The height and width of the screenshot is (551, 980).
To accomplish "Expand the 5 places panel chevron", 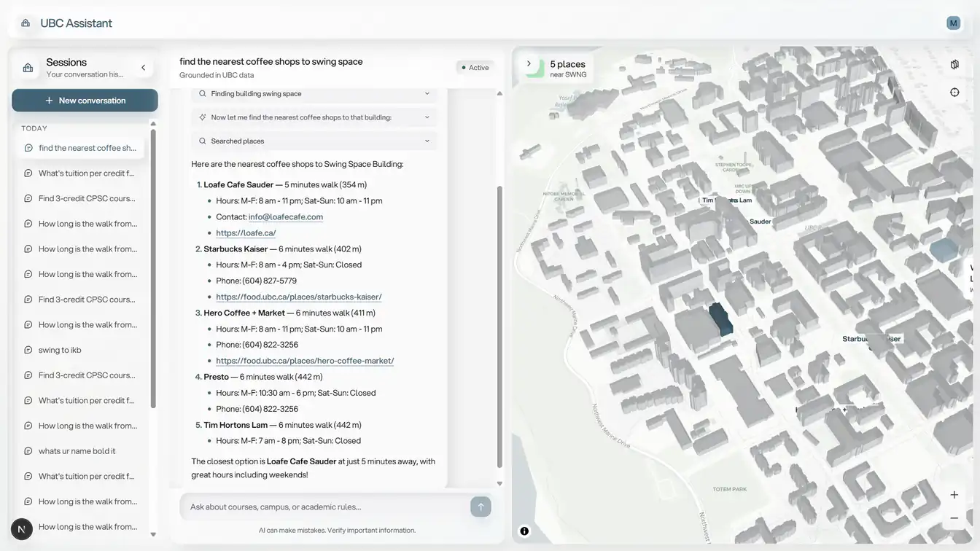I will pos(529,64).
